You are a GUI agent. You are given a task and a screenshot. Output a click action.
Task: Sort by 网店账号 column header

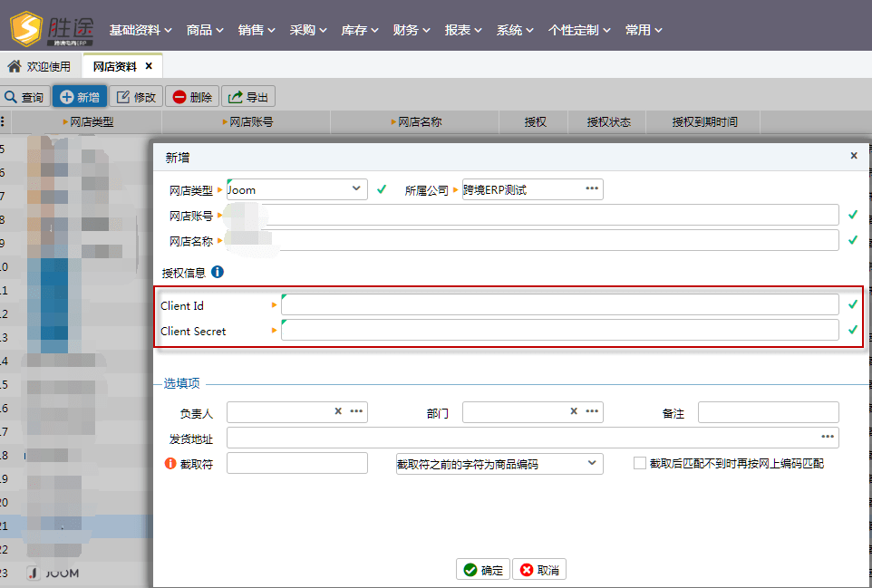(247, 121)
